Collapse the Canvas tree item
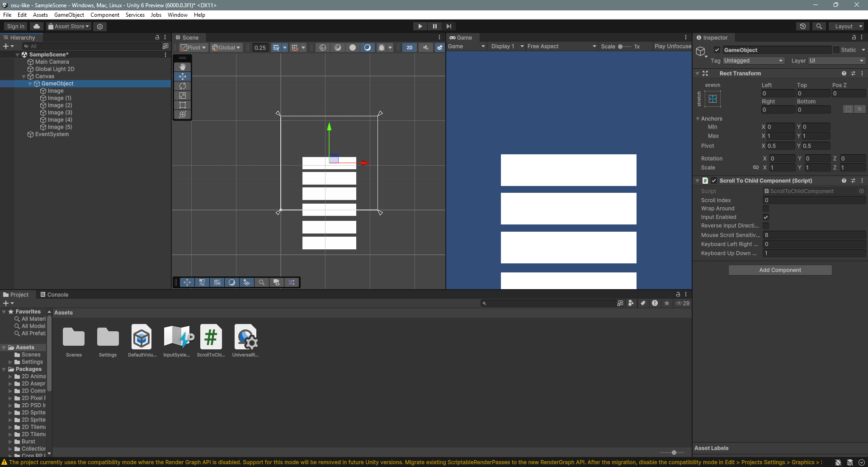 pos(24,76)
